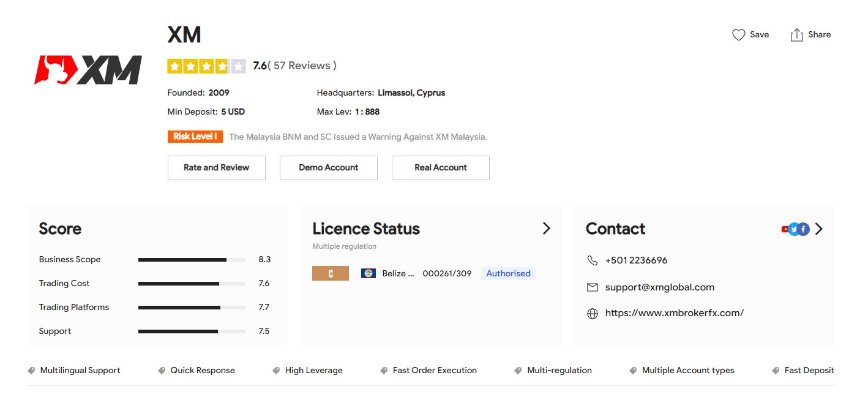Open the Facebook social icon
Viewport: 868px width, 394px height.
tap(804, 229)
